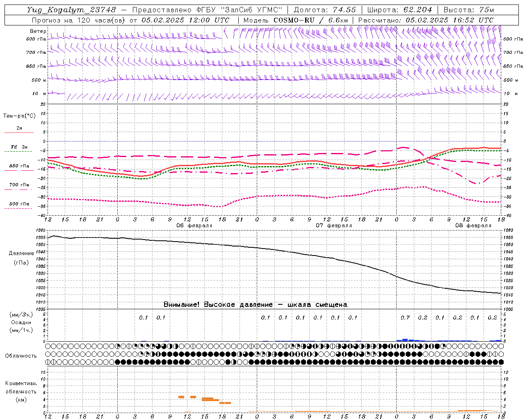
Task: Click the 08 февраля date label
Action: pyautogui.click(x=473, y=226)
